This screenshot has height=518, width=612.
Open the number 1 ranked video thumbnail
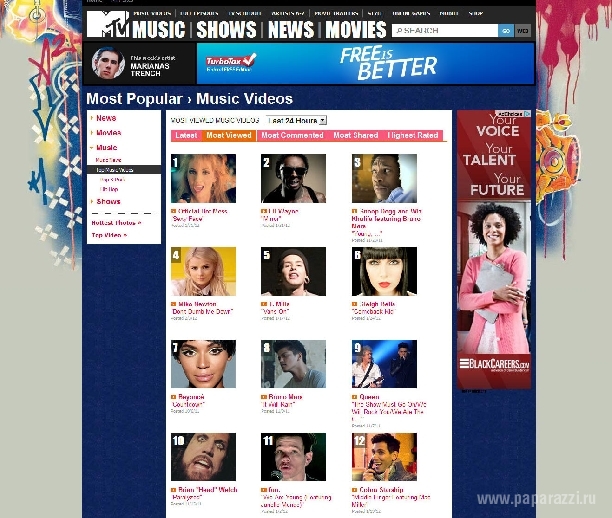click(203, 178)
